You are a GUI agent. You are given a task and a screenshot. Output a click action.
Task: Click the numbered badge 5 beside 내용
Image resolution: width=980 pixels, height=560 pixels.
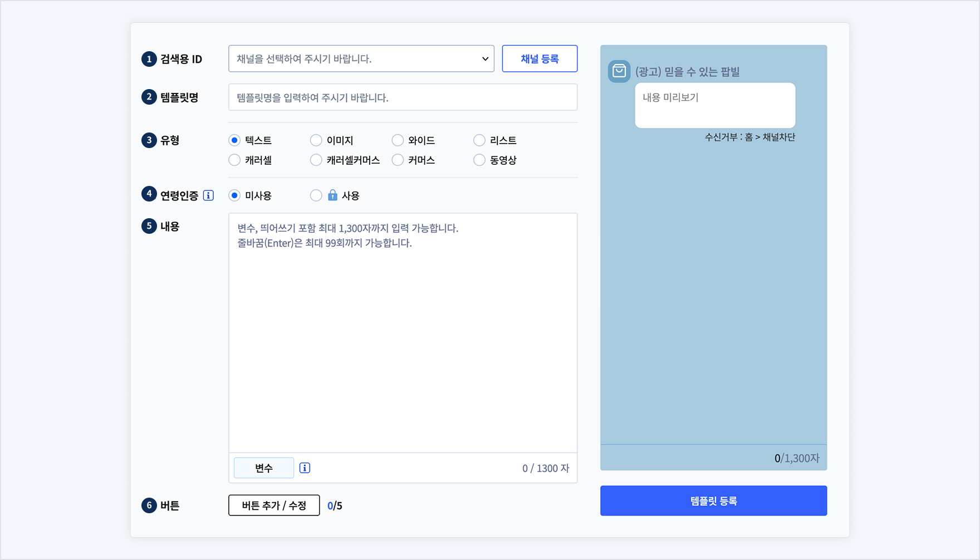(x=149, y=226)
